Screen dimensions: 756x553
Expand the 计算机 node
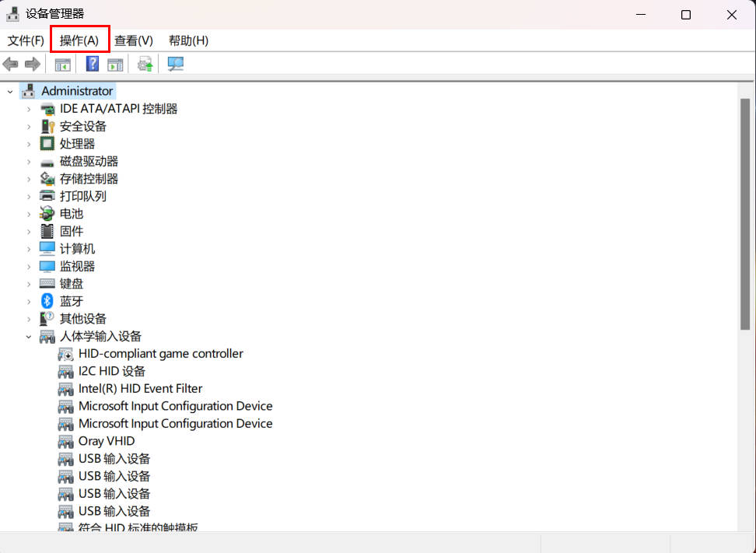click(x=29, y=249)
